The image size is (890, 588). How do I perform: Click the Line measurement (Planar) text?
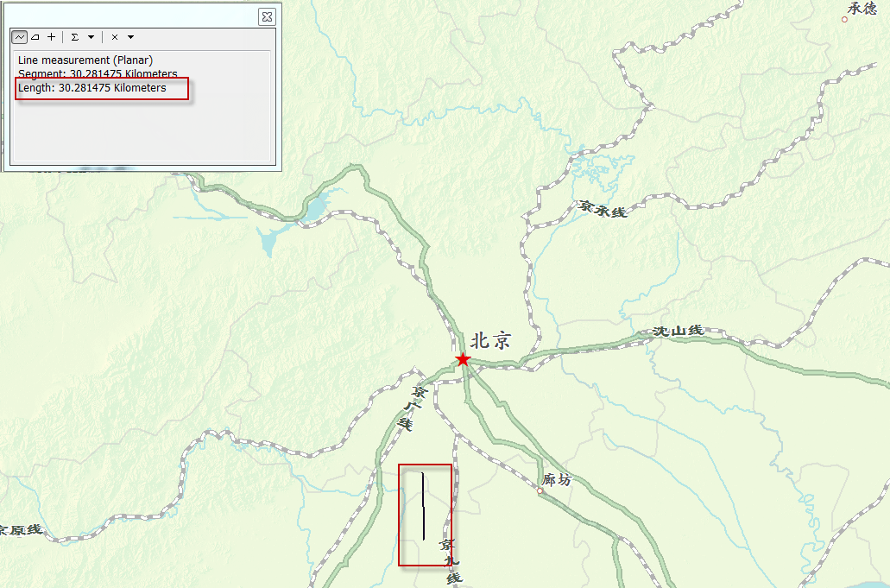coord(85,60)
